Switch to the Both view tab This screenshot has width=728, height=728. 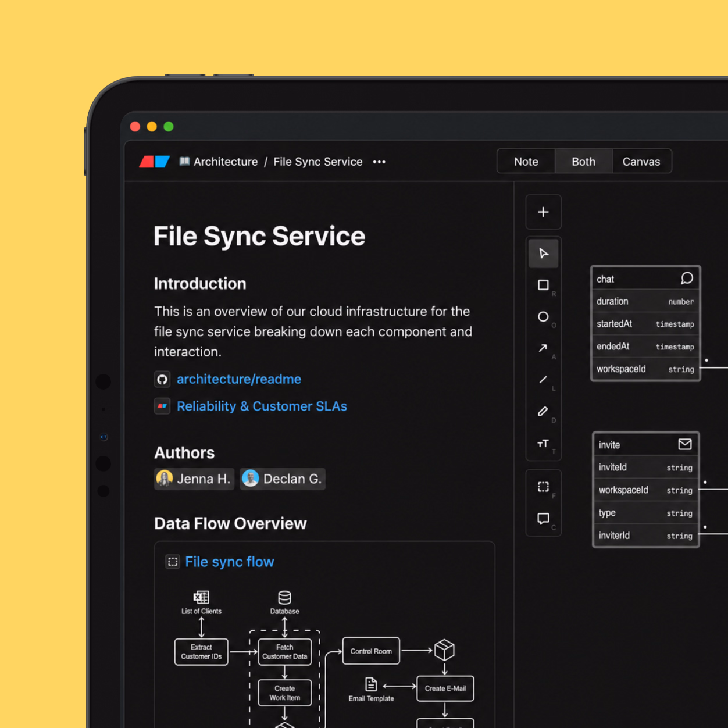tap(583, 162)
